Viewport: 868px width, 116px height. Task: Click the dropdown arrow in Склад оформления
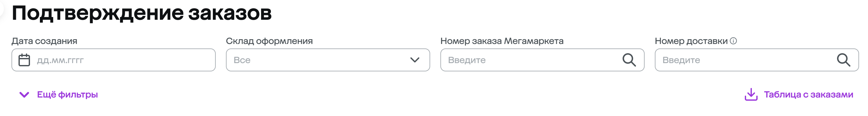pos(415,60)
